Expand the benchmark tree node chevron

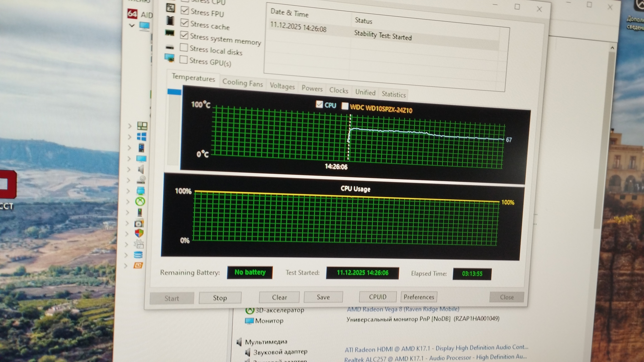pos(126,266)
